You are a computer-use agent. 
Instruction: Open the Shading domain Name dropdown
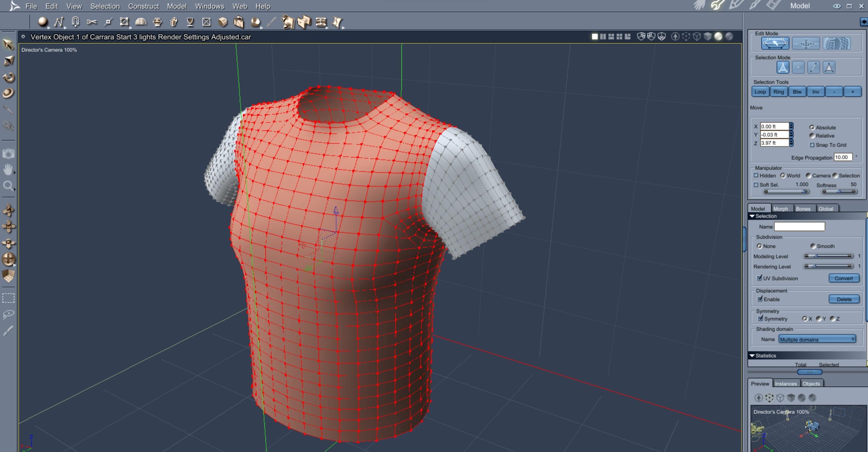(817, 339)
